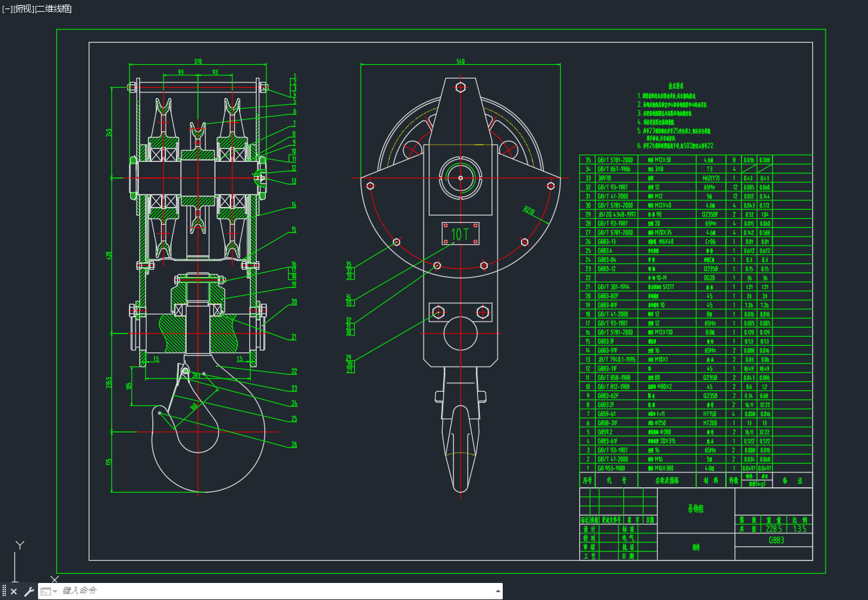
Task: Select the 审核 label in title block
Action: pos(589,546)
